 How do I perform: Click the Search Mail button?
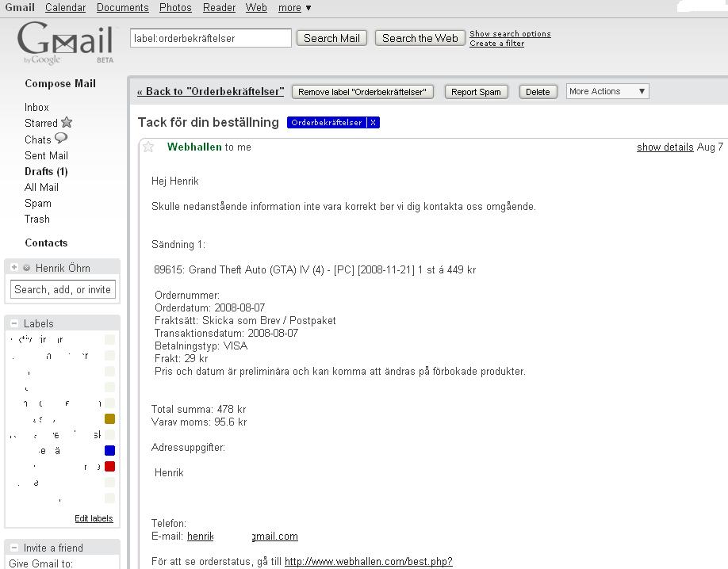[331, 38]
